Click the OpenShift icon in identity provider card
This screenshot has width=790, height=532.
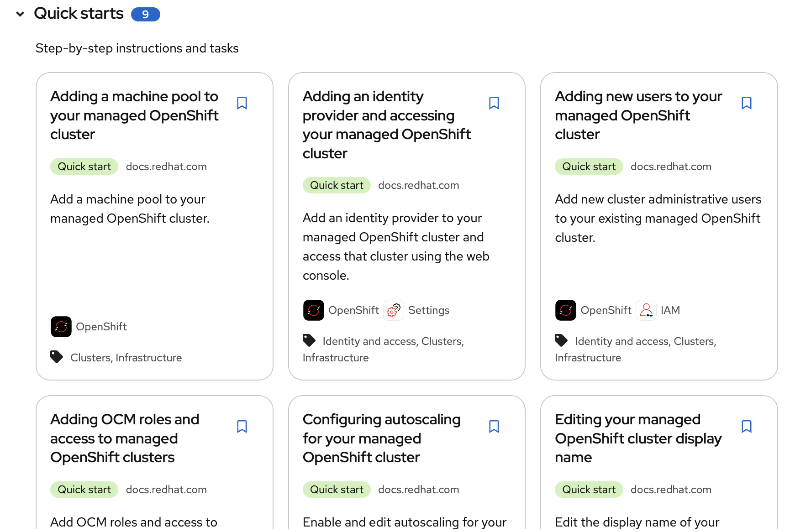[x=314, y=310]
